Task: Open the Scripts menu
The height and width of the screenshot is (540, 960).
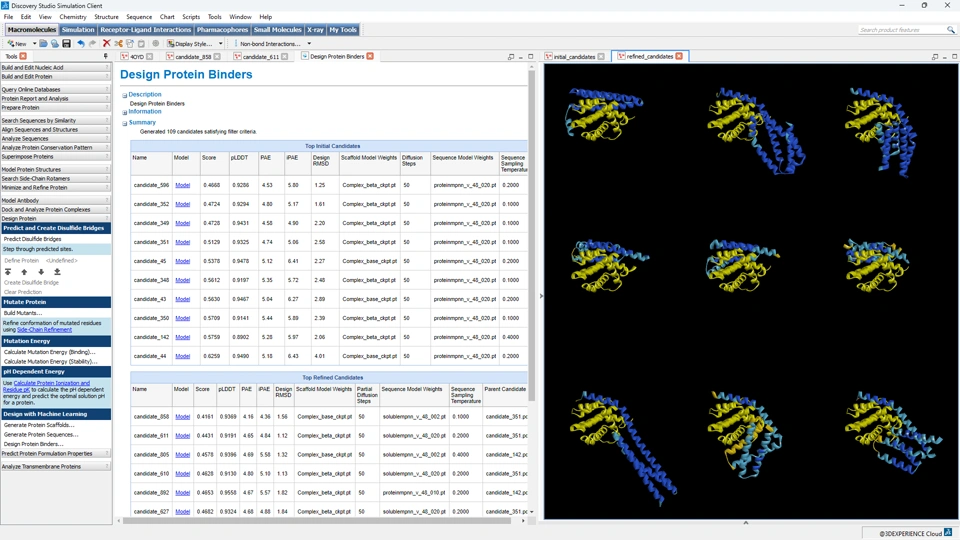Action: coord(191,17)
